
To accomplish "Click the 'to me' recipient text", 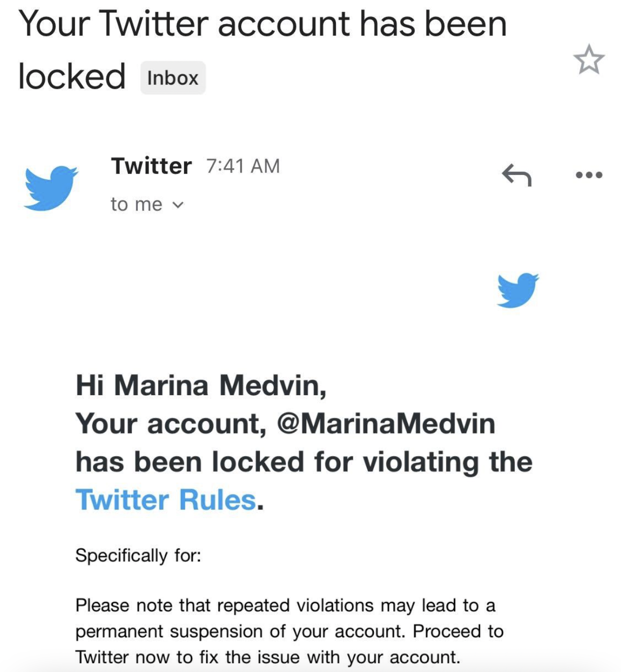I will coord(137,204).
